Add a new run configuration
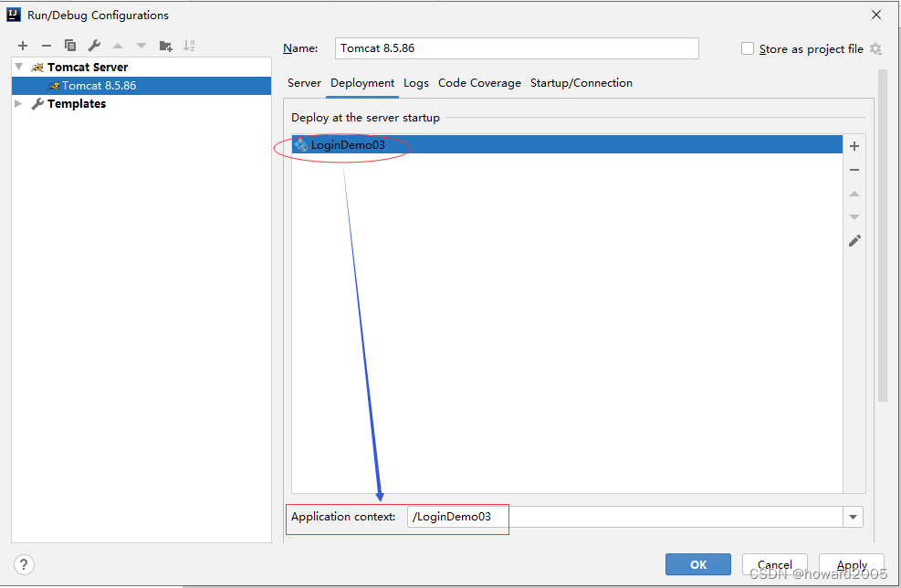 [22, 45]
